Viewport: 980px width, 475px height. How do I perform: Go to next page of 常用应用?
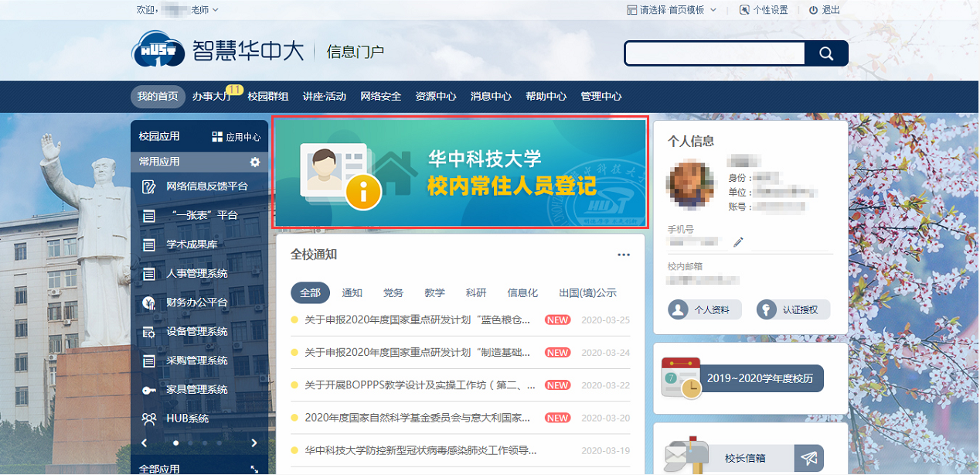pyautogui.click(x=254, y=443)
